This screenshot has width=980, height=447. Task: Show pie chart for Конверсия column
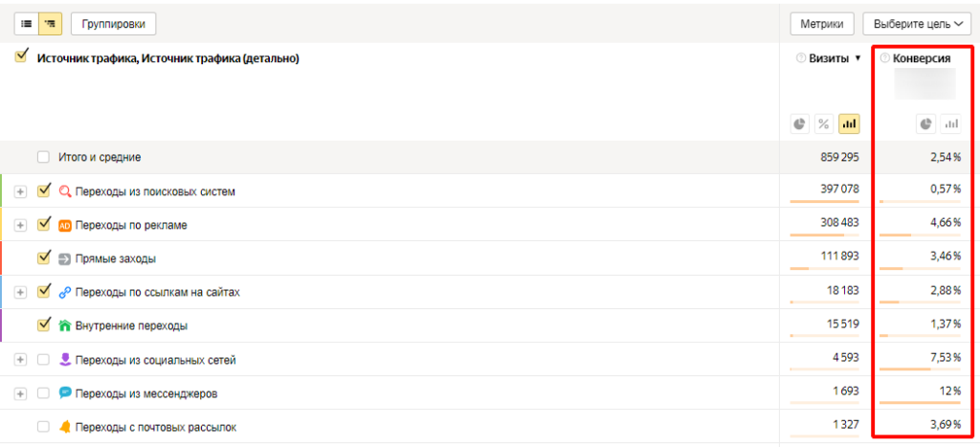tap(925, 123)
